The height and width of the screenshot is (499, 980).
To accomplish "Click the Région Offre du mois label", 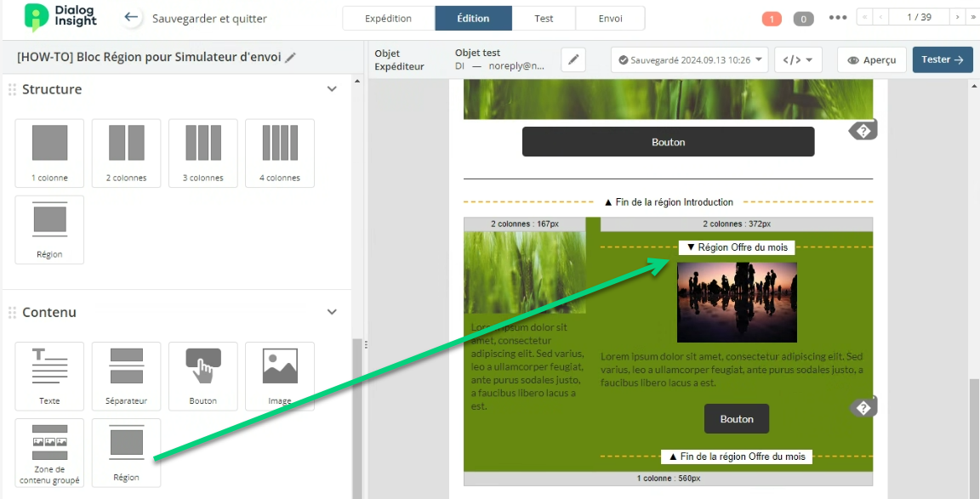I will coord(737,247).
